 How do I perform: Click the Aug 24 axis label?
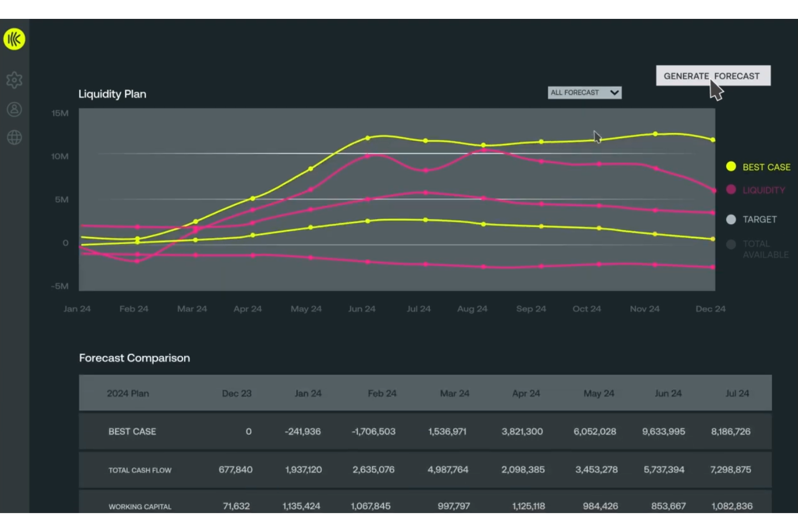[472, 309]
